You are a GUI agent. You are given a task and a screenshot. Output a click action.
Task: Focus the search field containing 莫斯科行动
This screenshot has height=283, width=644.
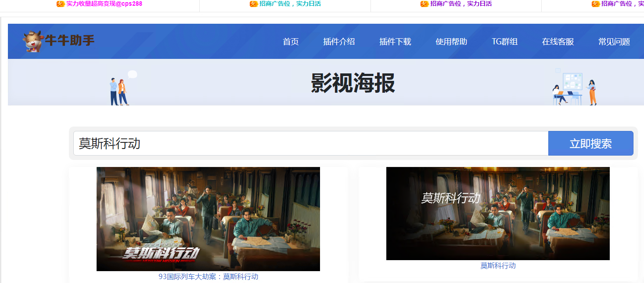point(311,143)
